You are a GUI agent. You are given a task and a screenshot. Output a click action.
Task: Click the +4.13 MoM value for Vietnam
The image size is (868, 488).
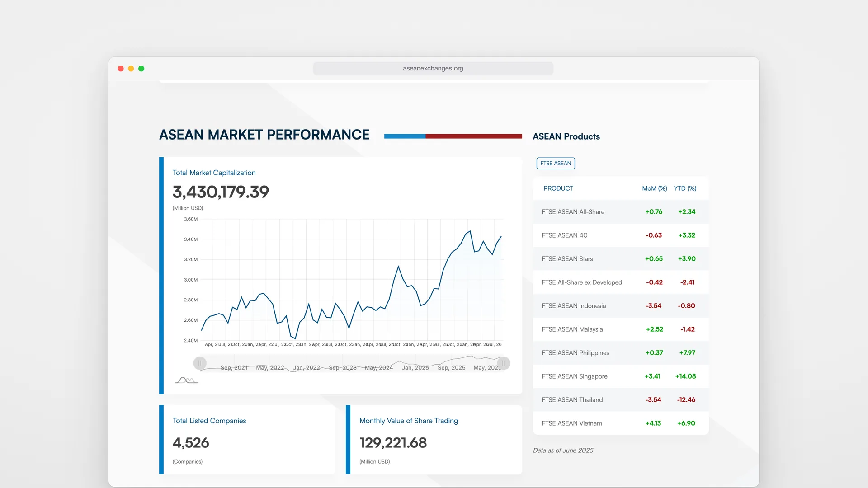tap(653, 423)
